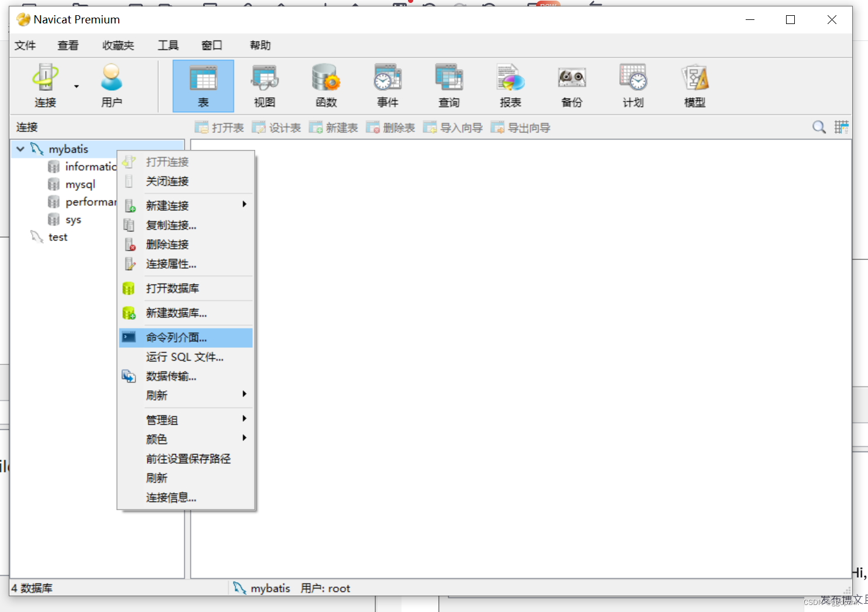The width and height of the screenshot is (868, 612).
Task: Open the 工具 tools menu
Action: (x=168, y=46)
